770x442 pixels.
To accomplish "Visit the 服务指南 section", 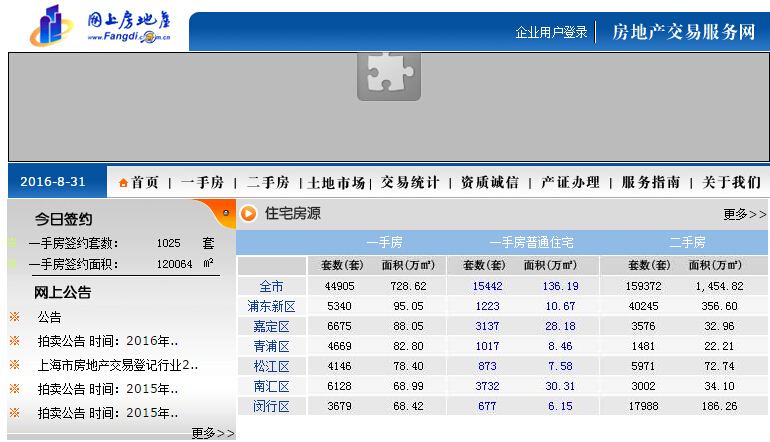I will tap(651, 183).
